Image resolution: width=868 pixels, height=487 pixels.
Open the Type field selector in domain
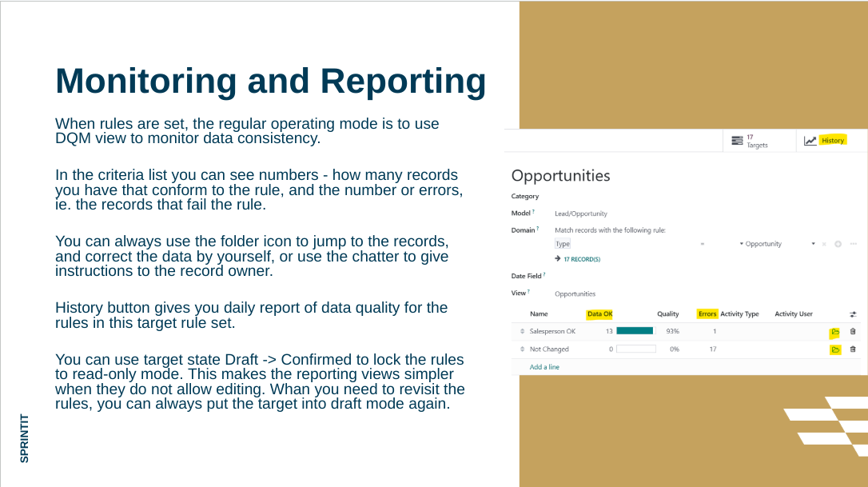click(623, 244)
